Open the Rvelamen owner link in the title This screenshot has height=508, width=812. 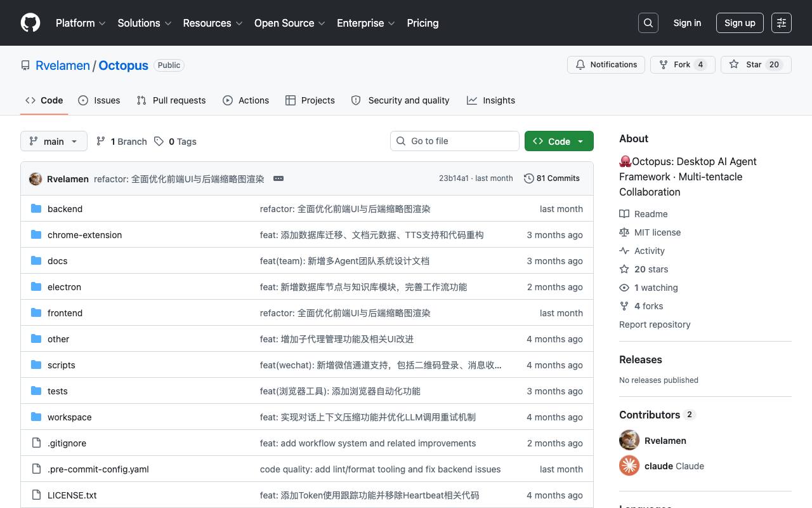click(63, 65)
